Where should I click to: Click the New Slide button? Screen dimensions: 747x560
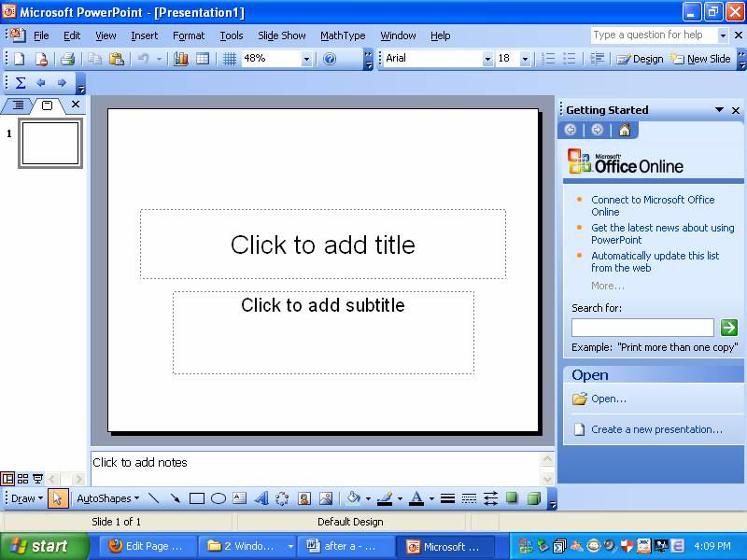point(699,59)
